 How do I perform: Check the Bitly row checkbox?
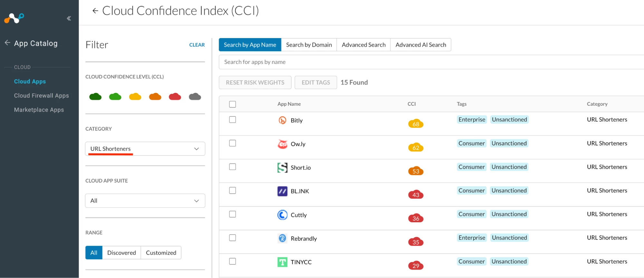point(232,120)
